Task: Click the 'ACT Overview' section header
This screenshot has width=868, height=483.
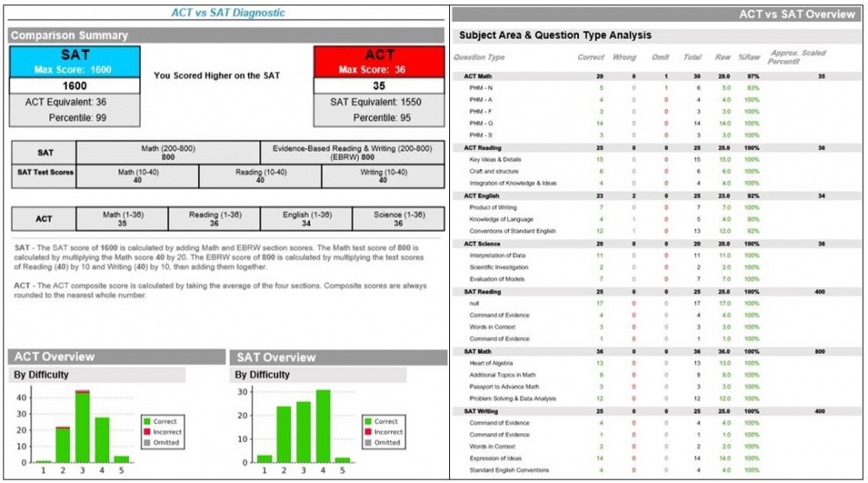Action: click(117, 357)
